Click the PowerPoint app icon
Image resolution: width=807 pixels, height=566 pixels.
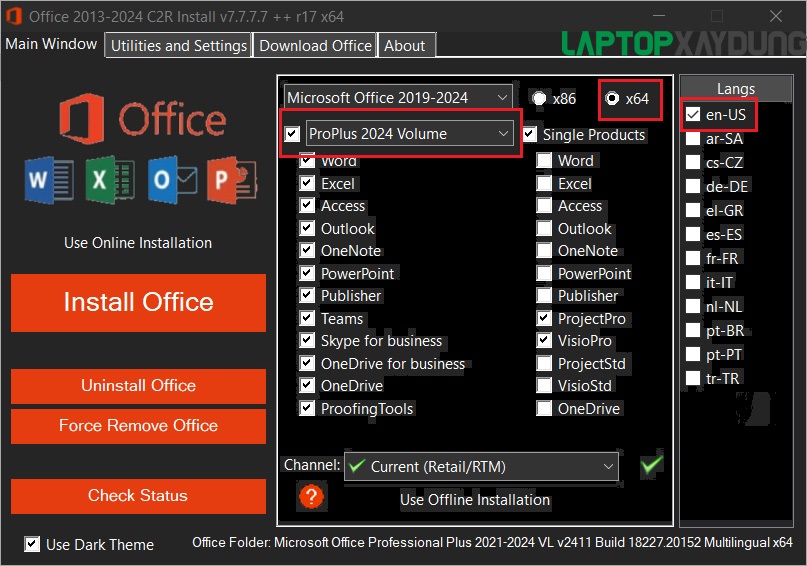coord(232,180)
